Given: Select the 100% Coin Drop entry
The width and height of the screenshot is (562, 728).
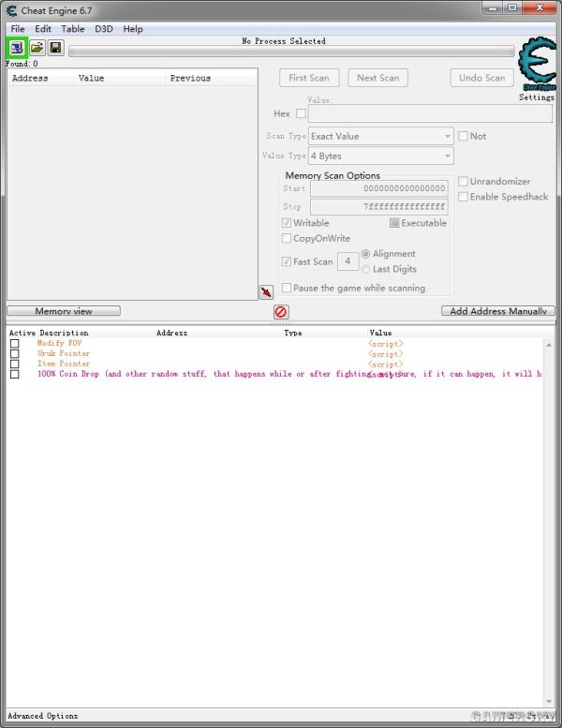Looking at the screenshot, I should 289,374.
